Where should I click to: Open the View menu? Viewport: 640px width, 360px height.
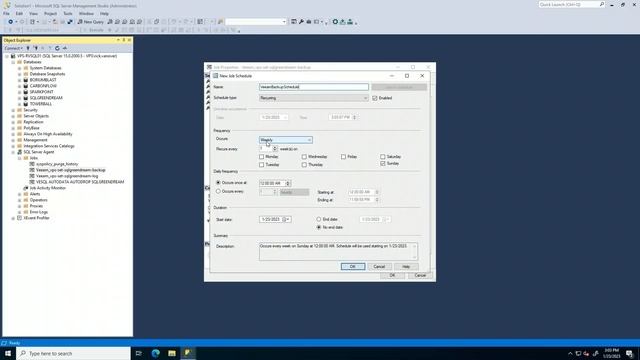coord(33,13)
